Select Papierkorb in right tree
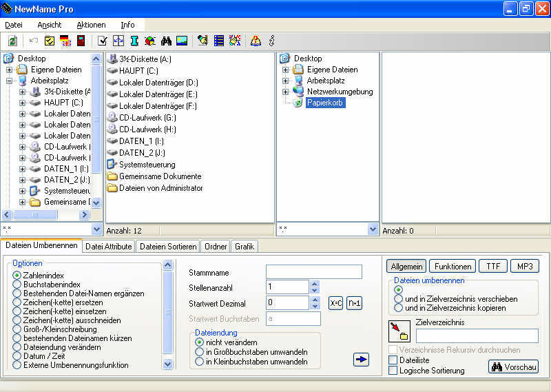This screenshot has width=551, height=392. [325, 103]
